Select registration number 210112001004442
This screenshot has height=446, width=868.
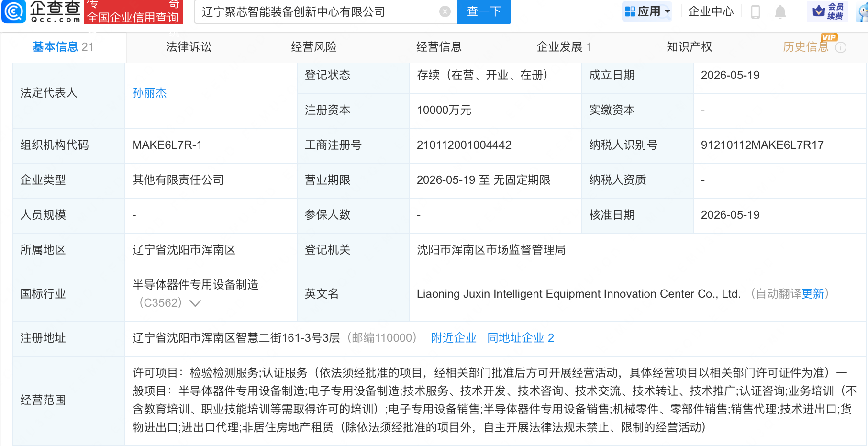(464, 145)
